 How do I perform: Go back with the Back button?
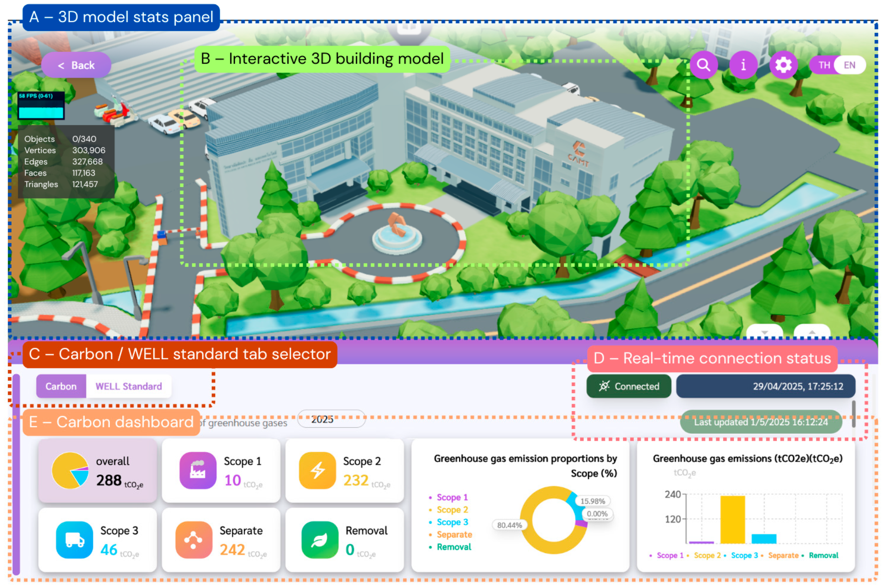pyautogui.click(x=76, y=65)
